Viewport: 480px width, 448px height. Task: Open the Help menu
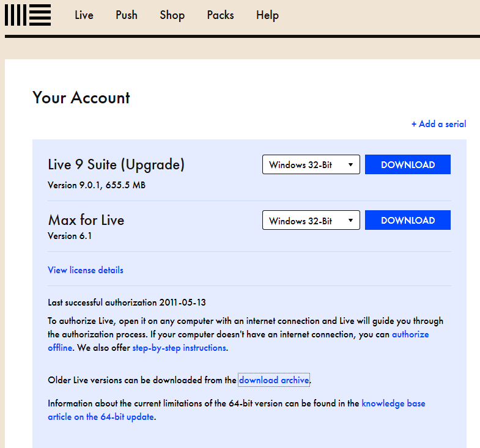pyautogui.click(x=268, y=15)
